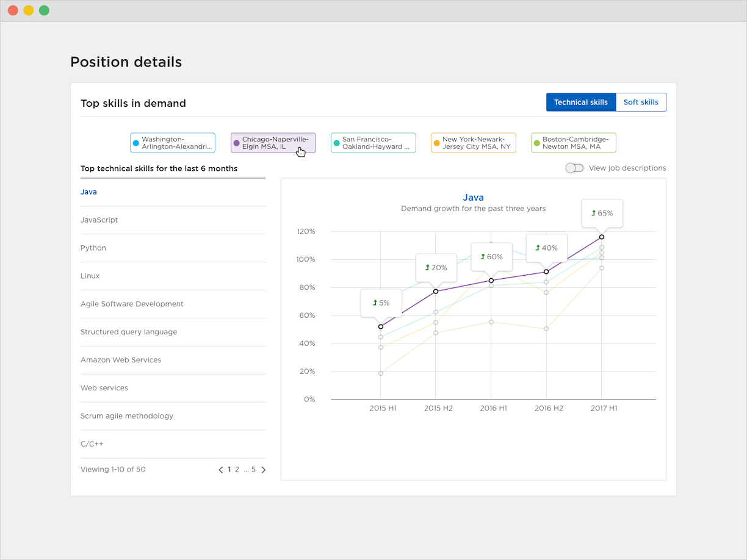Click the 5% growth tooltip for 2015 H1
This screenshot has width=747, height=560.
(381, 303)
